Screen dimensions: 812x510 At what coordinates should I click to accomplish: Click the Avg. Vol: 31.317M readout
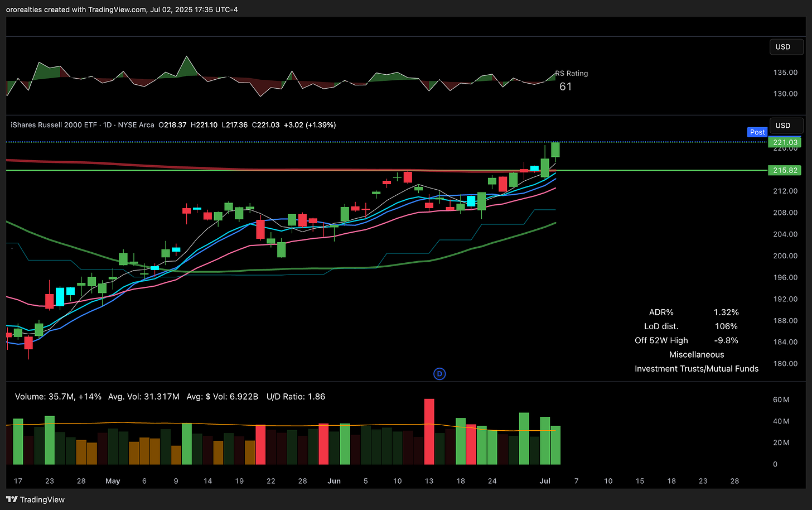click(x=144, y=397)
